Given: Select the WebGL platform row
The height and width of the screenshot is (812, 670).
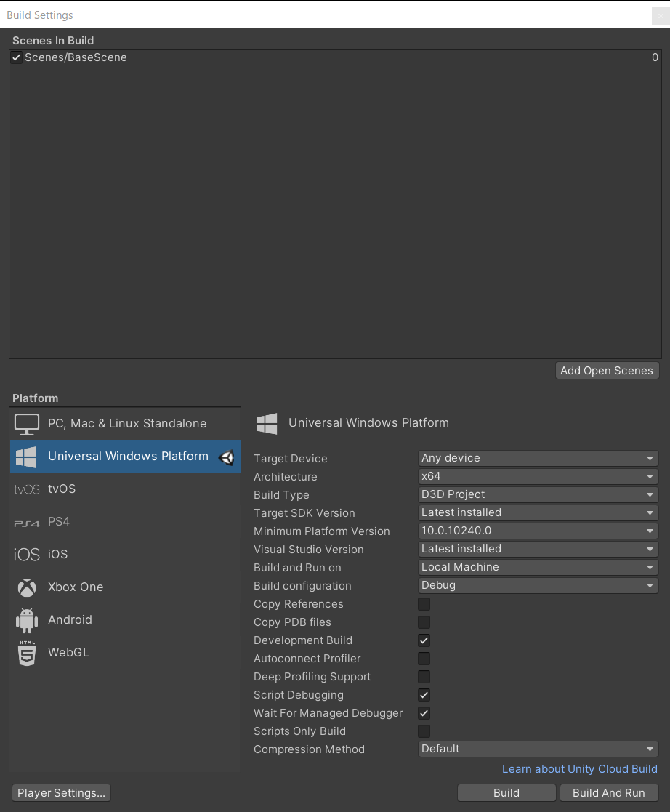Looking at the screenshot, I should [x=125, y=653].
